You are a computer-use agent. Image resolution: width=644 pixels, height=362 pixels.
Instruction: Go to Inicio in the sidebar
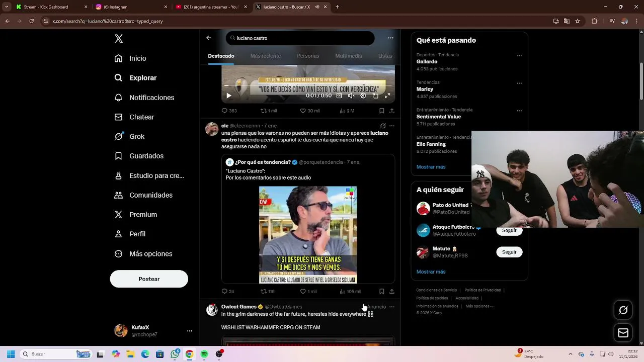tap(130, 58)
